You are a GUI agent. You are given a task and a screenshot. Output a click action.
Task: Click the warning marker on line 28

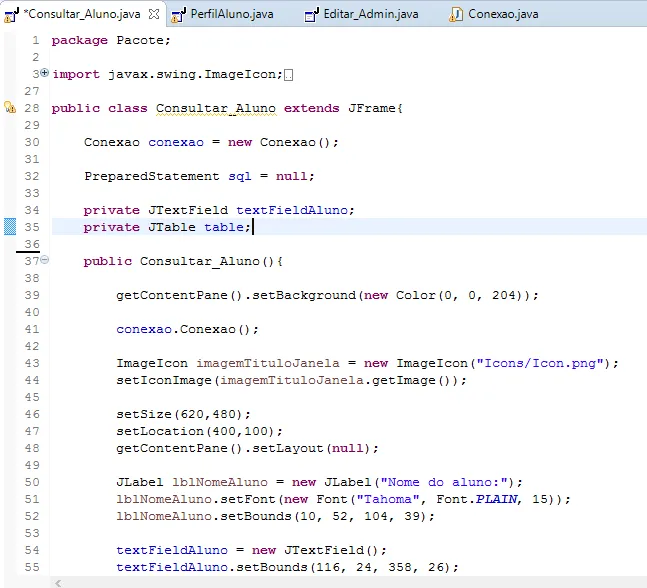(x=10, y=107)
